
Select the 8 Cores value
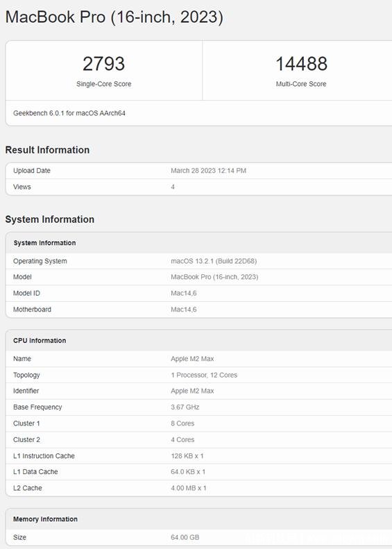pos(182,423)
